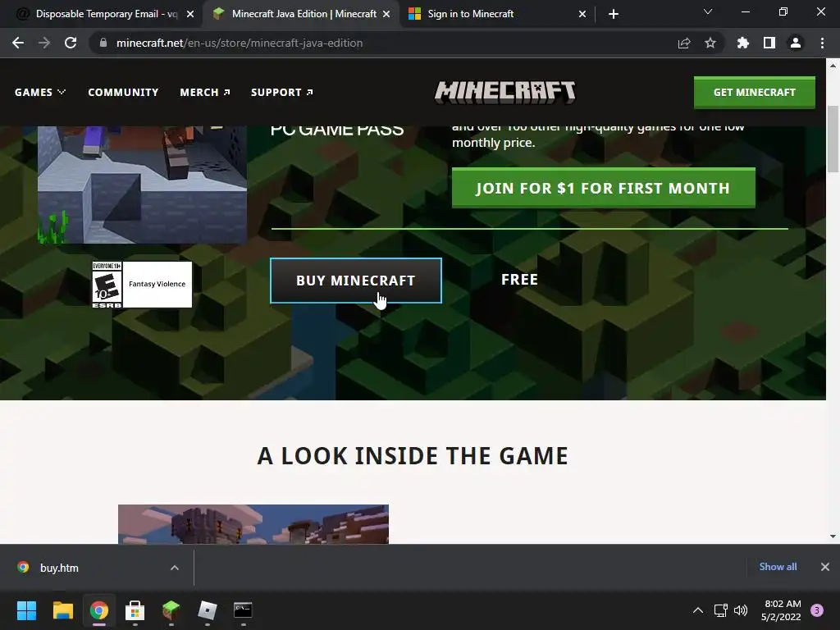The image size is (840, 630).
Task: Reload the Minecraft store page
Action: [x=71, y=43]
